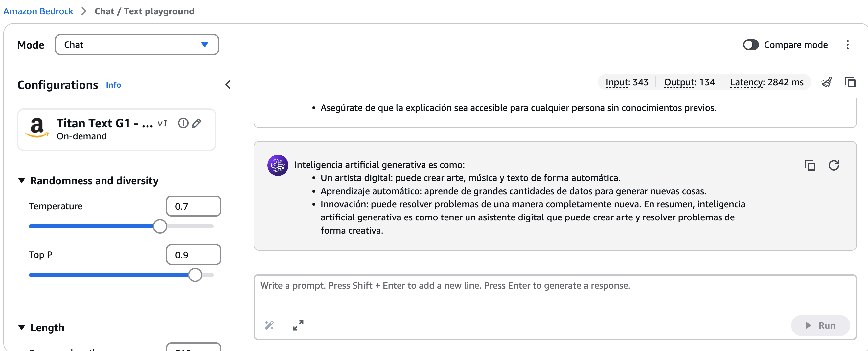Open the Configurations Info link
This screenshot has height=351, width=868.
113,85
